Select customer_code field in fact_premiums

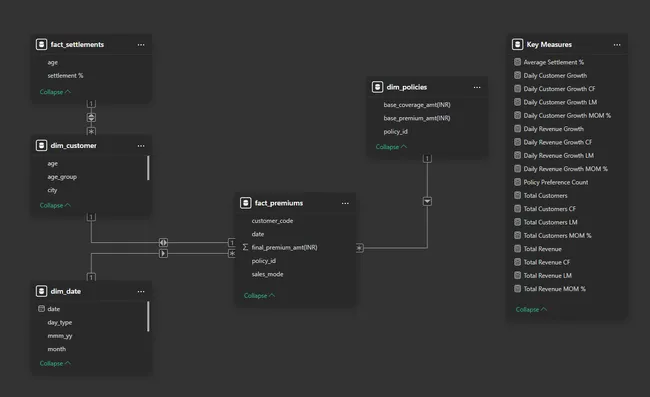272,221
